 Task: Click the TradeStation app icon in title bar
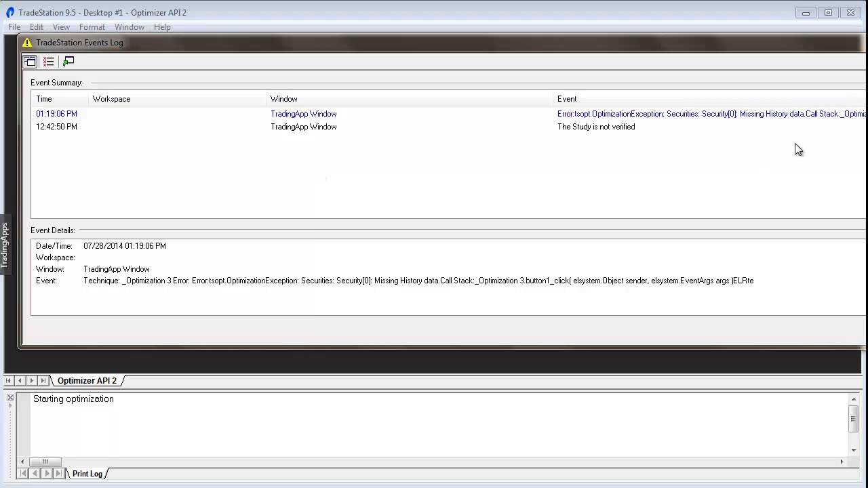pos(9,12)
